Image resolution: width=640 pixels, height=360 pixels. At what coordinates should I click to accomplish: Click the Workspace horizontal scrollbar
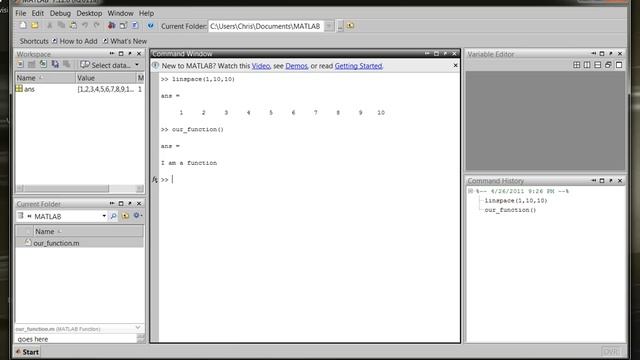click(x=80, y=188)
